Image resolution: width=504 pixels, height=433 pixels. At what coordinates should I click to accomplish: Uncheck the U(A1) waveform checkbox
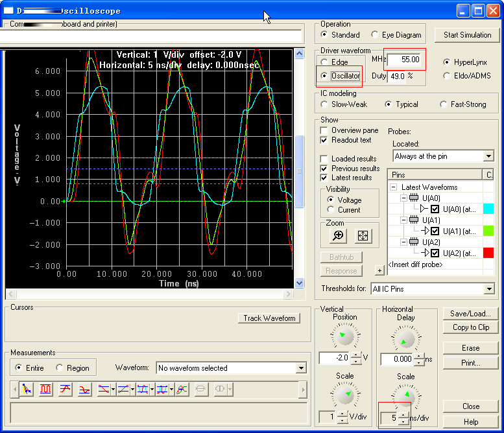tap(435, 231)
